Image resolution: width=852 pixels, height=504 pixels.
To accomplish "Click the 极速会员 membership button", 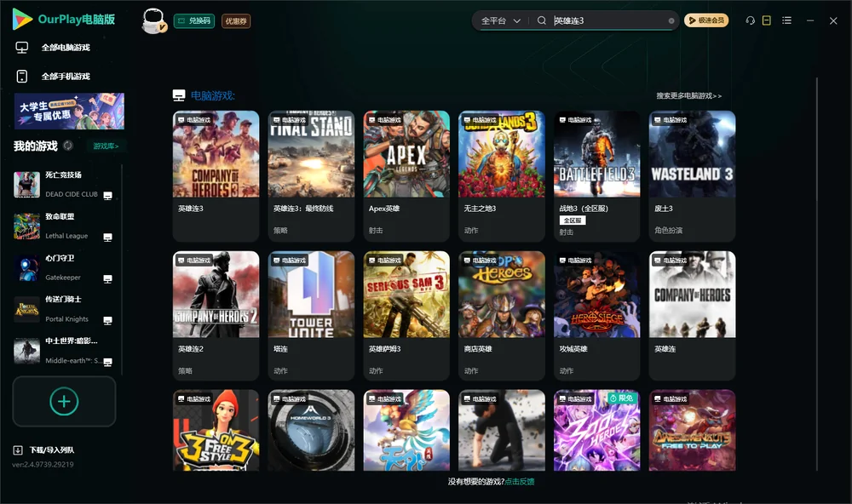I will [x=706, y=20].
